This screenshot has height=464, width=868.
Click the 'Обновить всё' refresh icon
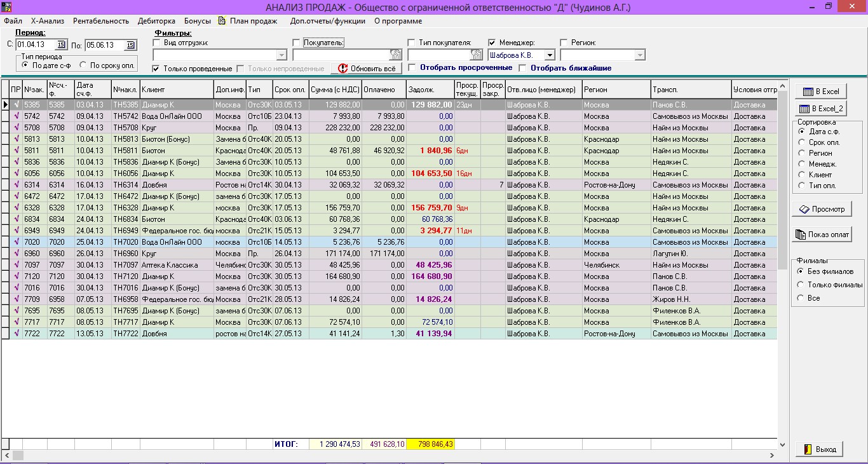tap(343, 68)
